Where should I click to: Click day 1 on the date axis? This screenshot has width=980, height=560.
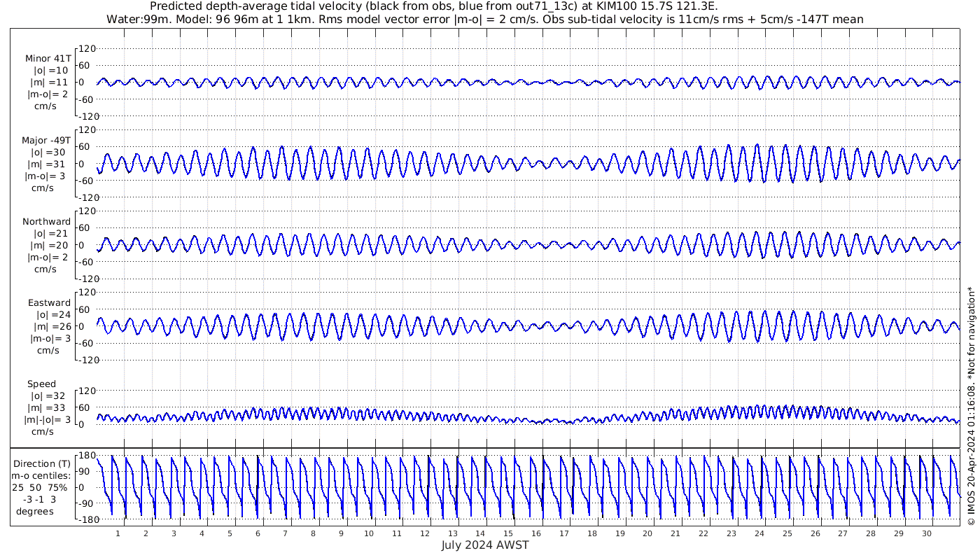click(118, 533)
